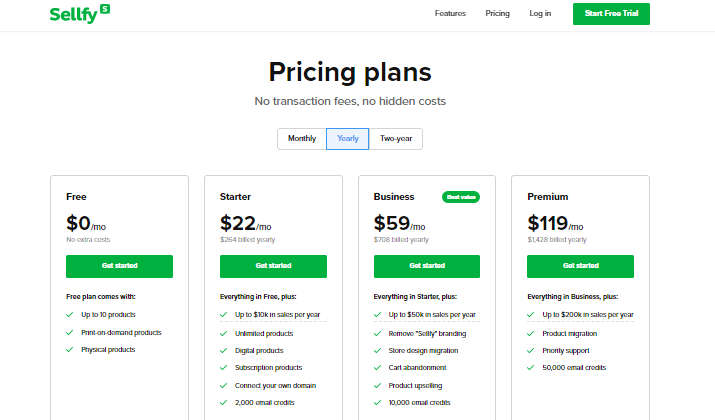Image resolution: width=715 pixels, height=420 pixels.
Task: Click Start Free Trial button
Action: 611,14
